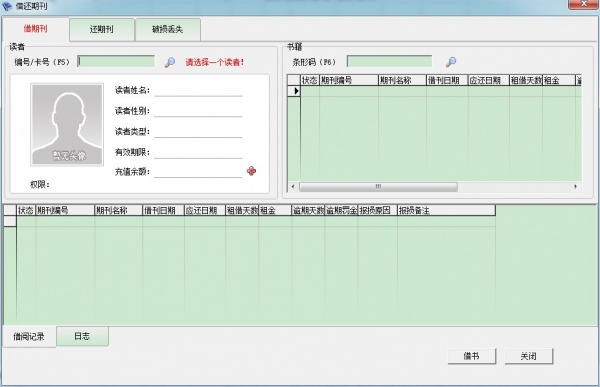Image resolution: width=600 pixels, height=387 pixels.
Task: Click 逾期天数 header in borrow records grid
Action: pyautogui.click(x=308, y=211)
